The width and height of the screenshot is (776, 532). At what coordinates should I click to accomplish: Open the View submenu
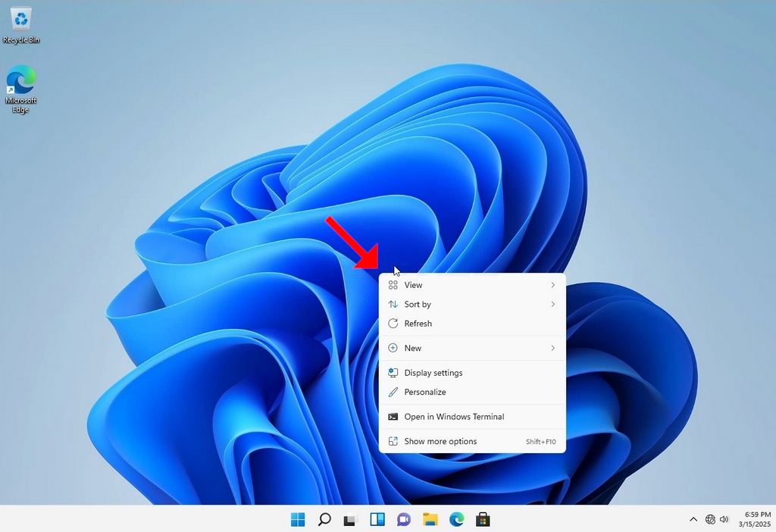(x=472, y=285)
